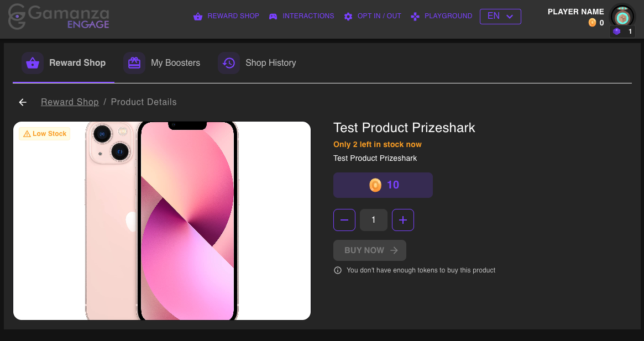Click the Shop History clock icon
This screenshot has height=341, width=644.
point(229,63)
